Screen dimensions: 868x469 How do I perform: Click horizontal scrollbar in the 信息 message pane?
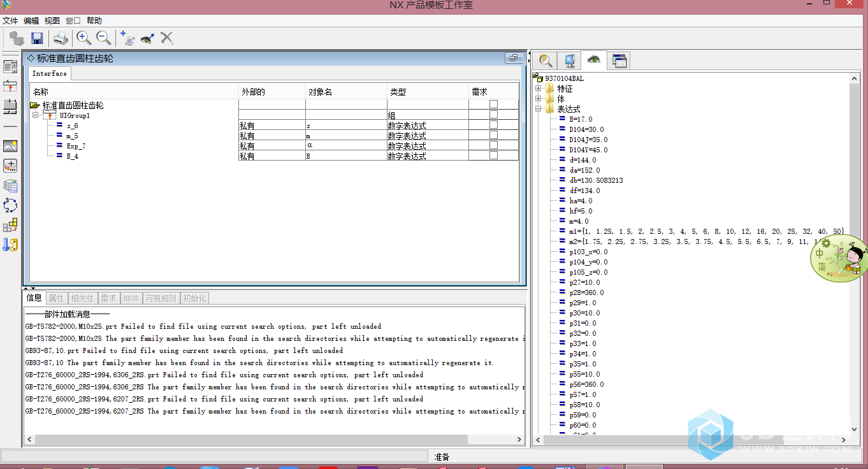pos(252,440)
